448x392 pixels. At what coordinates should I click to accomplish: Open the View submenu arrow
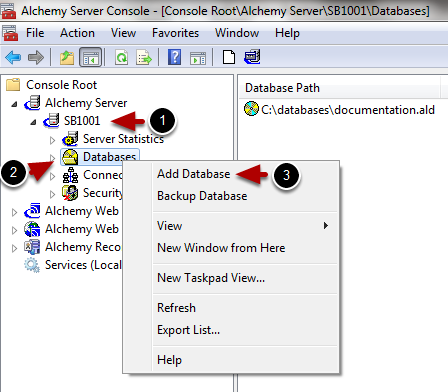point(326,226)
